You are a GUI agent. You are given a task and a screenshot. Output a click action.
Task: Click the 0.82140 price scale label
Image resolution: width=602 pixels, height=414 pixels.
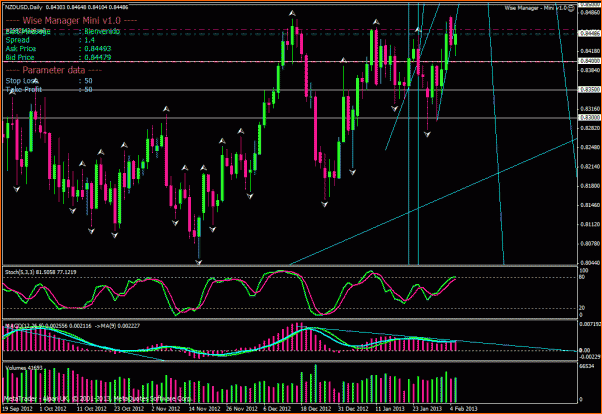[x=590, y=166]
